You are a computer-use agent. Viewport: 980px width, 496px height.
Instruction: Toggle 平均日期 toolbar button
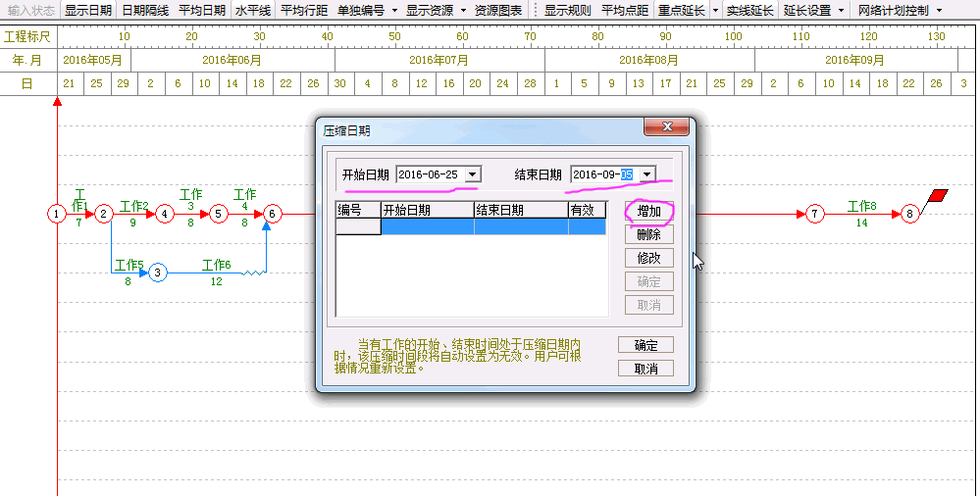pyautogui.click(x=202, y=10)
